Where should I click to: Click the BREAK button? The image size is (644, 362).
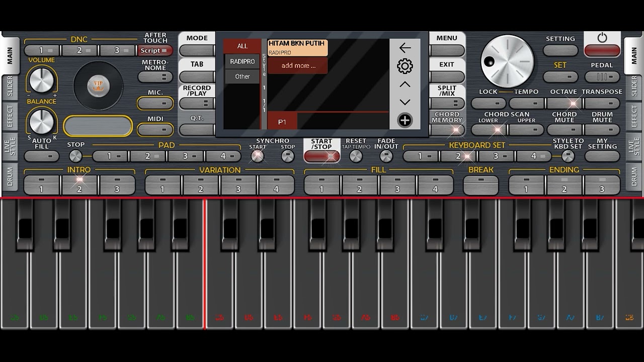pos(481,185)
